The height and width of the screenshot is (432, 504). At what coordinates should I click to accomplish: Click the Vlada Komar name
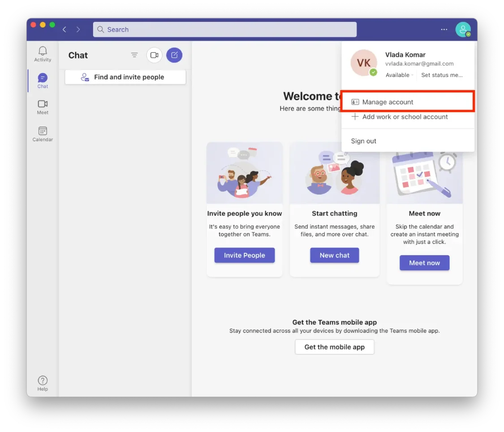(405, 55)
